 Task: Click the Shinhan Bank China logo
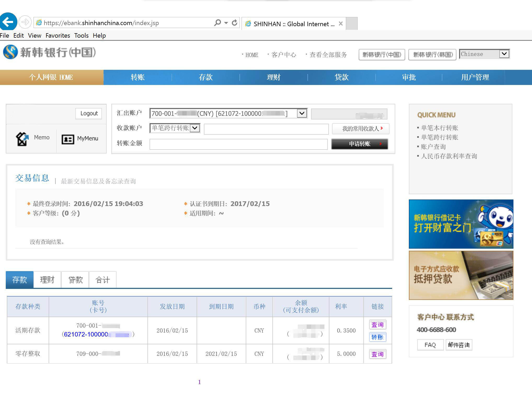pos(49,52)
